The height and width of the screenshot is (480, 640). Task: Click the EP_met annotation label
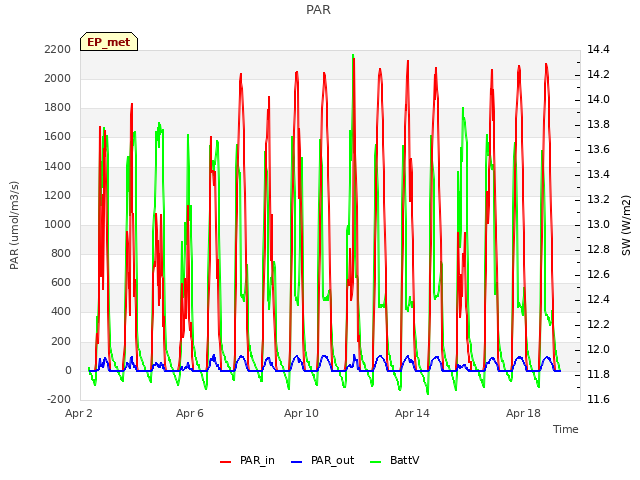pyautogui.click(x=109, y=42)
